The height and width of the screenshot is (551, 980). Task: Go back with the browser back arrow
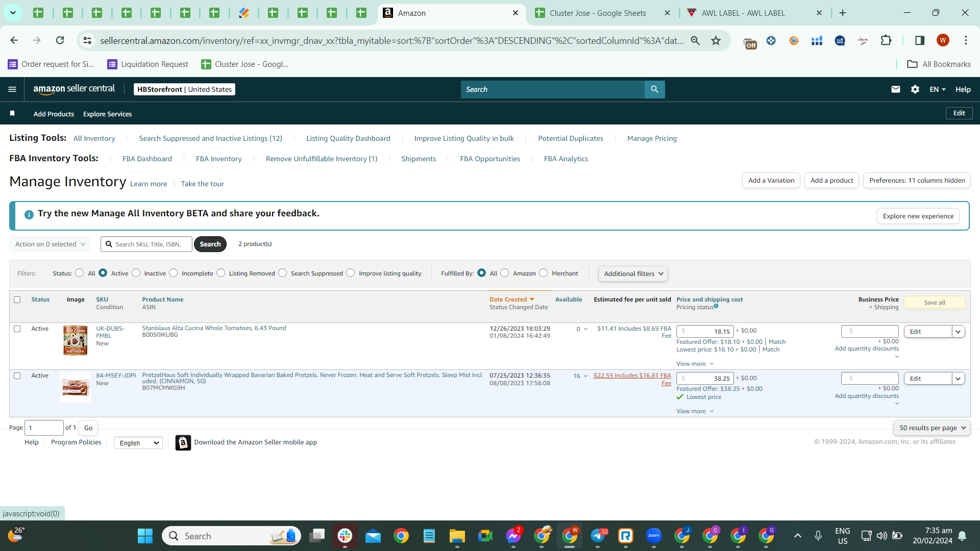coord(14,40)
